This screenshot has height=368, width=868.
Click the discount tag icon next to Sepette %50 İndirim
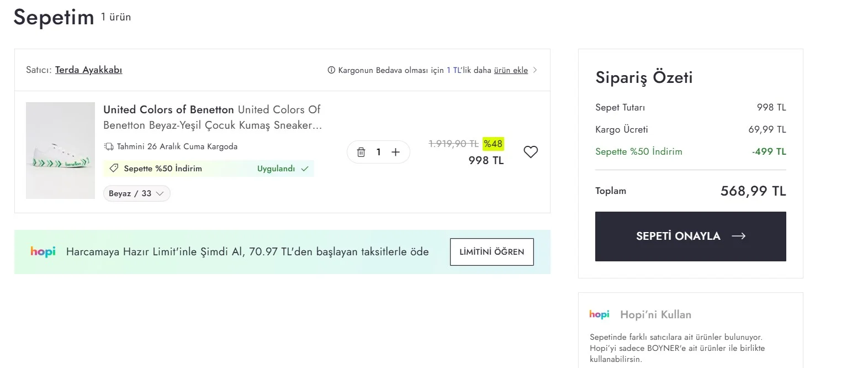(114, 168)
